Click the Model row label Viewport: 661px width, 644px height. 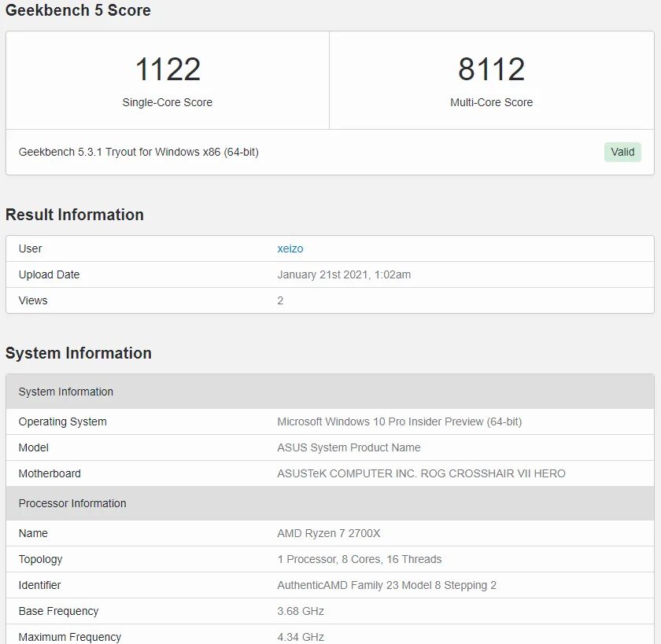[33, 447]
